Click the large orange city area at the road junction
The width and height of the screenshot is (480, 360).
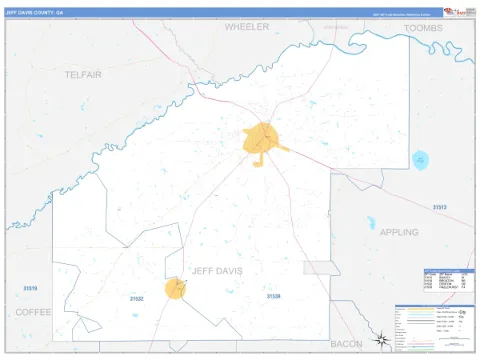click(x=261, y=138)
